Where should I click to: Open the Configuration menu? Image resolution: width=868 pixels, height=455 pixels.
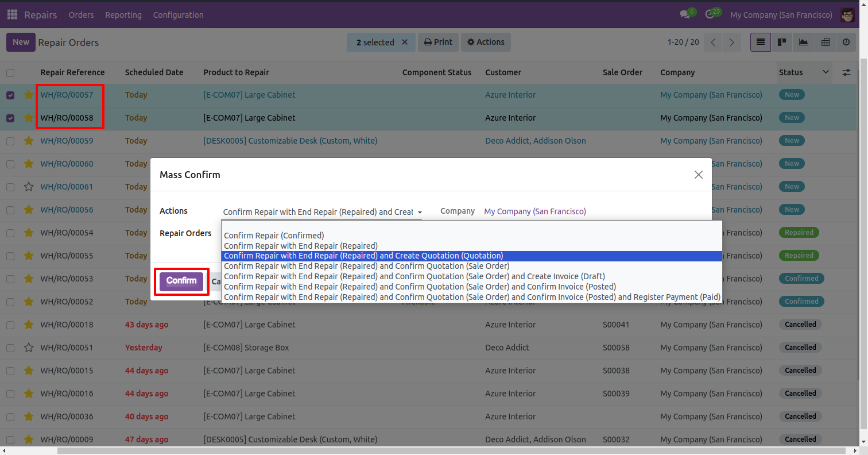178,15
